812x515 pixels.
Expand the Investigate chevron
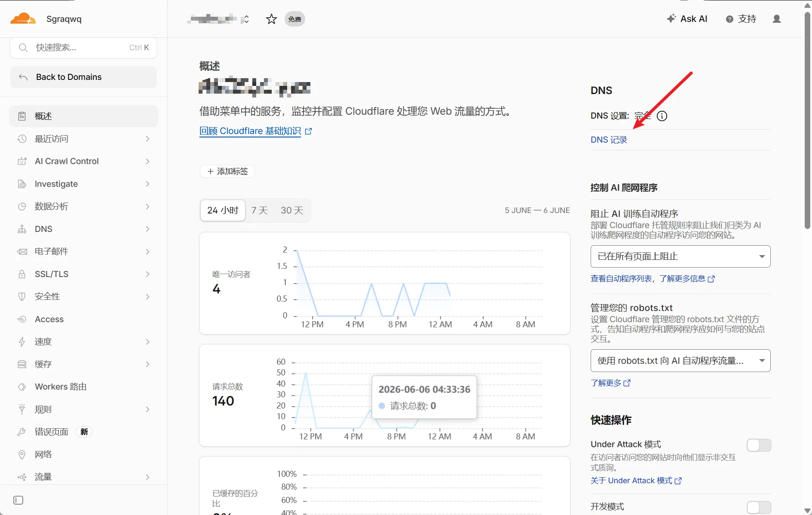point(147,184)
